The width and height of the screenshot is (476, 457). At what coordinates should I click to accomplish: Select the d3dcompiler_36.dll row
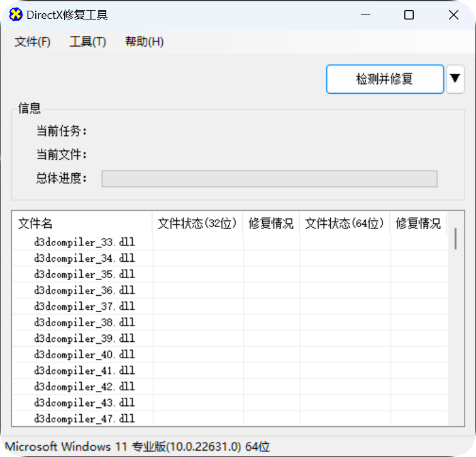[84, 291]
